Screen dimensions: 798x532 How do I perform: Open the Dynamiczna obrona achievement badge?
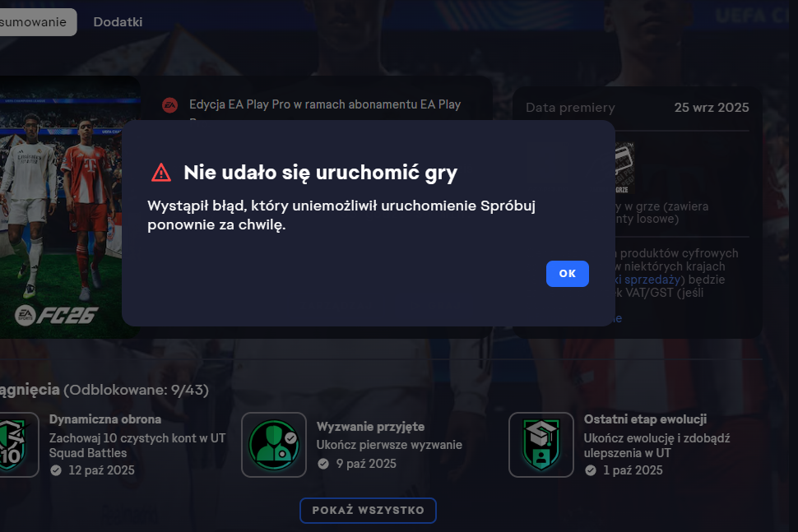click(17, 445)
